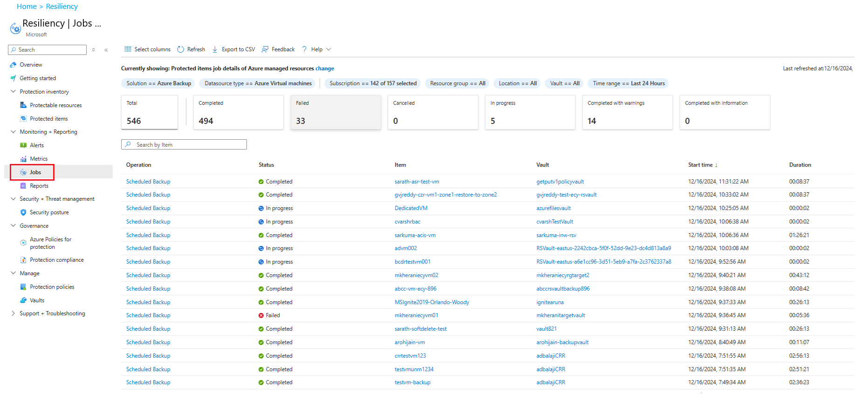Image resolution: width=868 pixels, height=394 pixels.
Task: Collapse the Manage section
Action: pyautogui.click(x=13, y=273)
